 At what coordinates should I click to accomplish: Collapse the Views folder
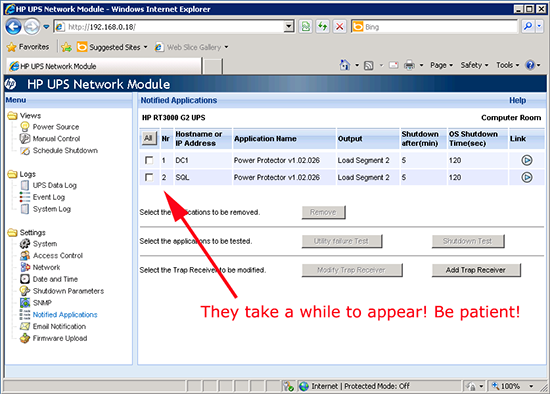(x=12, y=116)
